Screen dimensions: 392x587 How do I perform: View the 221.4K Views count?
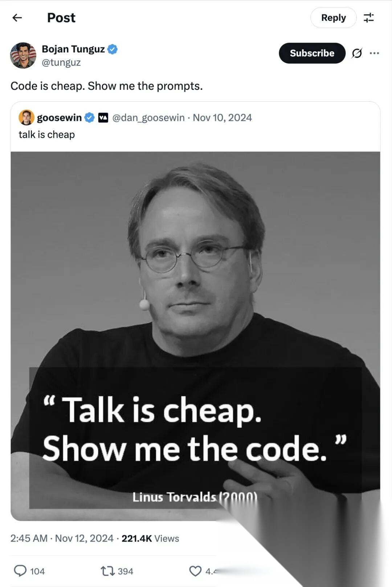point(150,538)
